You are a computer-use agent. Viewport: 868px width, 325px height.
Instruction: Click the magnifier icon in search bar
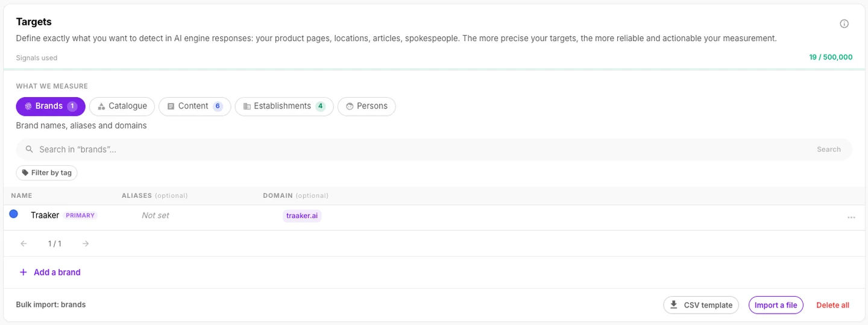pyautogui.click(x=29, y=150)
